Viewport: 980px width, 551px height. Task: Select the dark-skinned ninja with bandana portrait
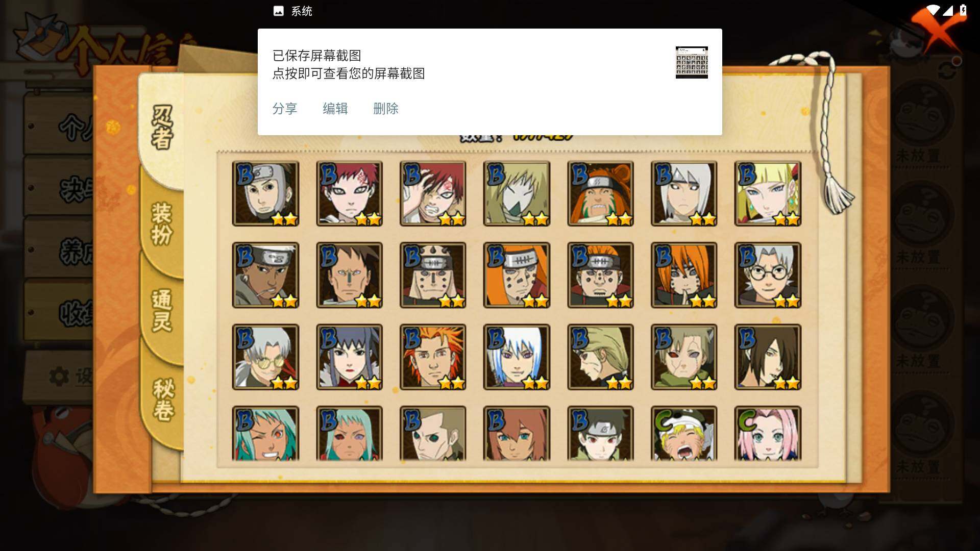tap(265, 275)
